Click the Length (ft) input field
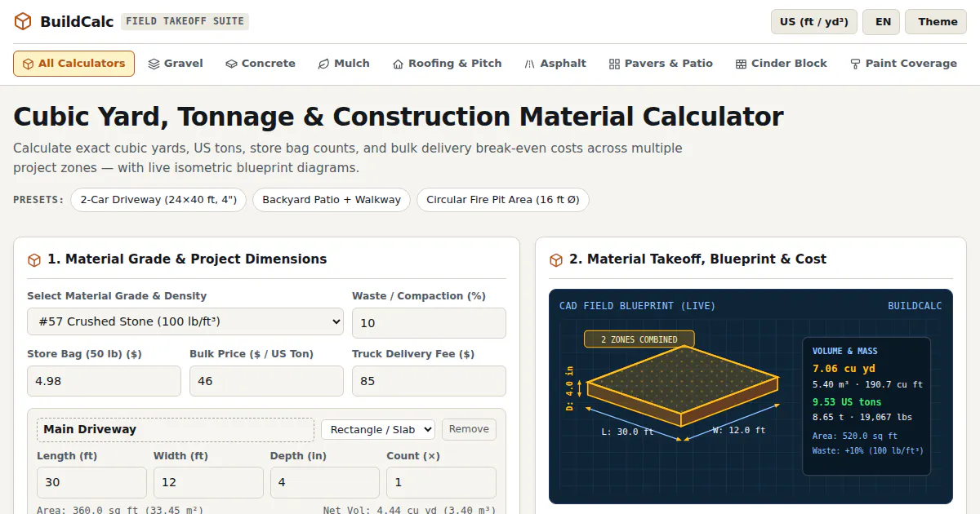Image resolution: width=980 pixels, height=514 pixels. (91, 482)
